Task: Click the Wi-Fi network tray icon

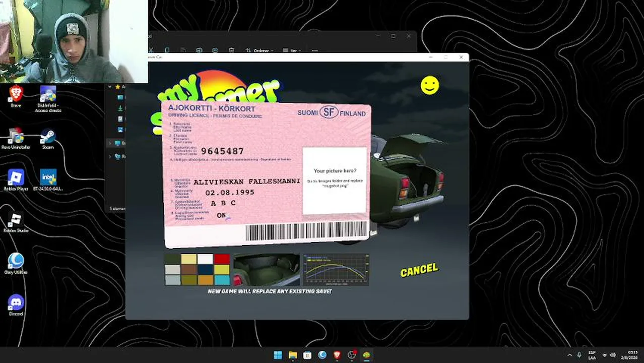Action: click(x=604, y=355)
